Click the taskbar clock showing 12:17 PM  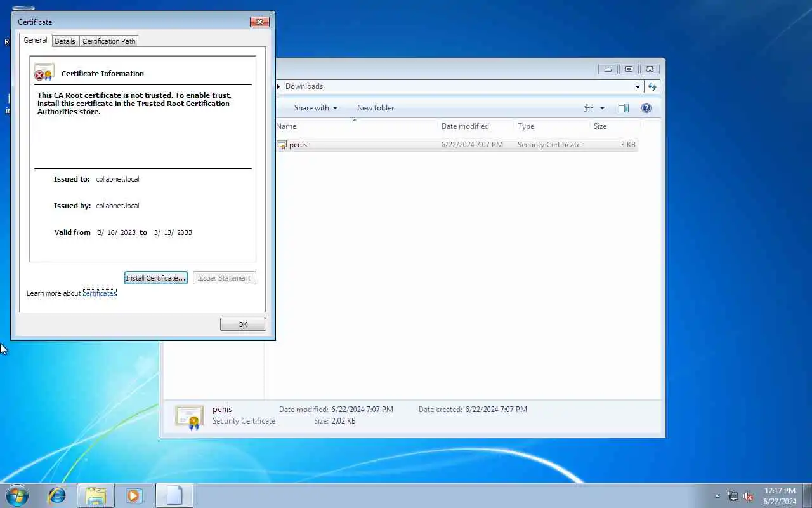(x=780, y=496)
